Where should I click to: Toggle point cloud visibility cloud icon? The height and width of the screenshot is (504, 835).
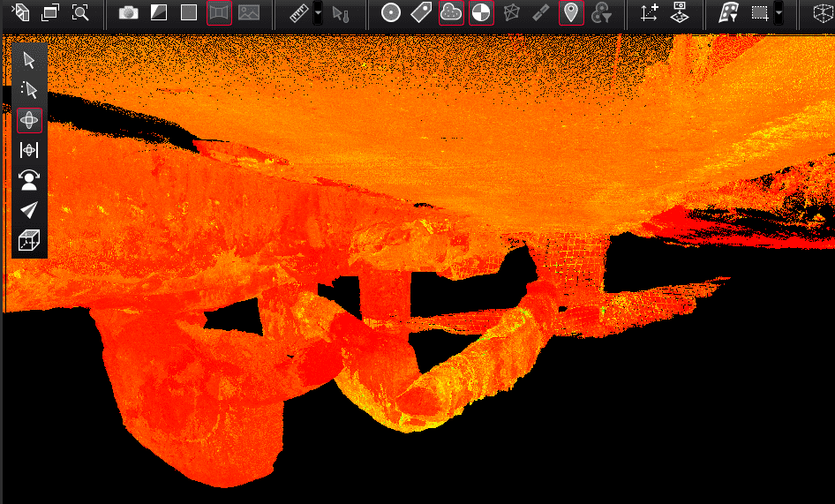pos(451,12)
